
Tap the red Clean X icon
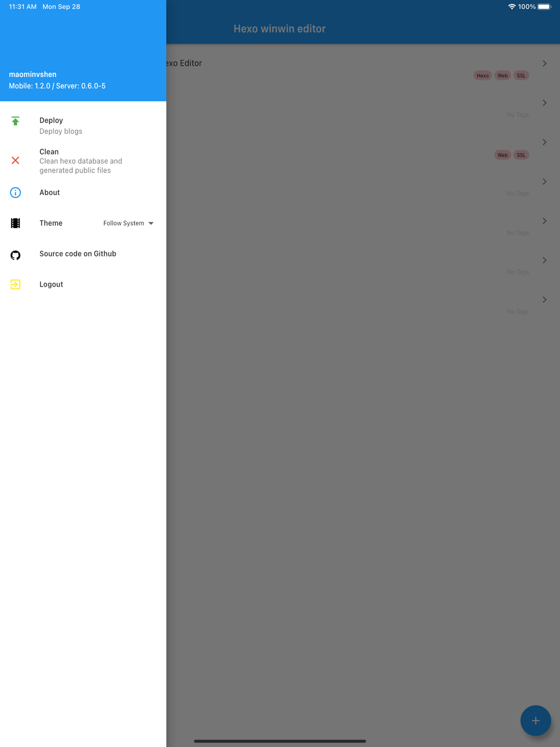click(16, 161)
